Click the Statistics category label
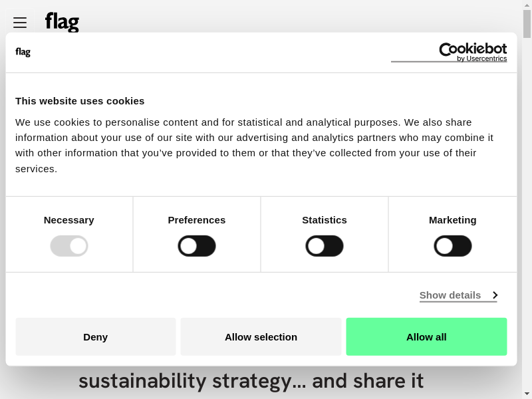 click(325, 220)
